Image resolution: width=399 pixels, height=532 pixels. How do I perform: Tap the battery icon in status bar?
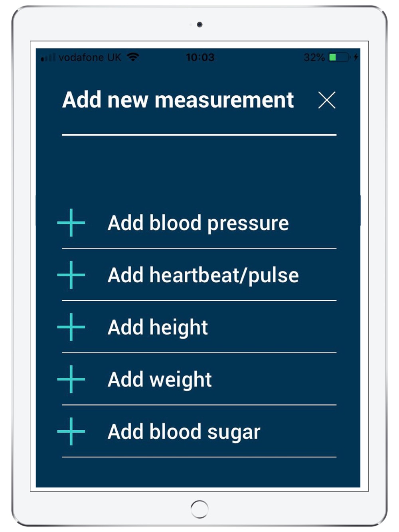(338, 57)
